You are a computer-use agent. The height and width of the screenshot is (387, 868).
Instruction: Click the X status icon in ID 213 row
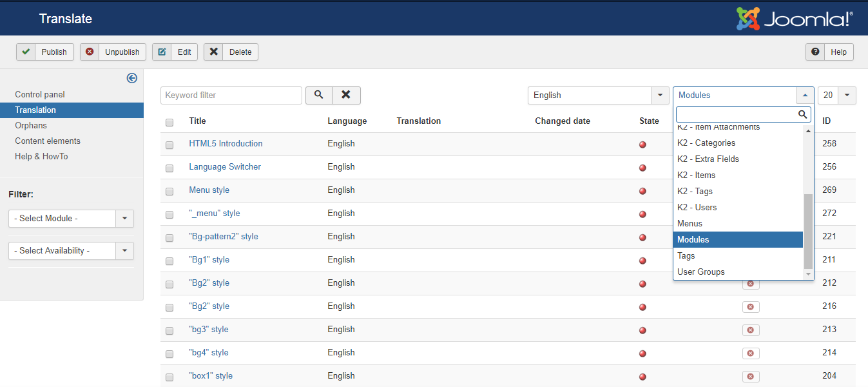(x=751, y=330)
